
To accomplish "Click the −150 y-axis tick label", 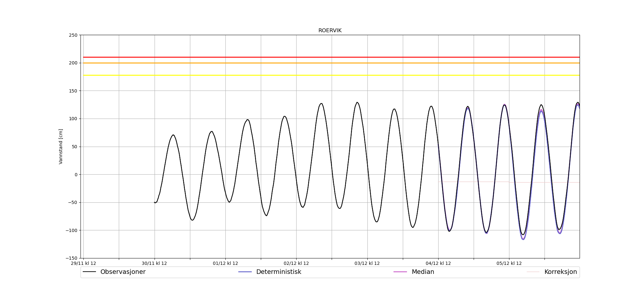I will tap(71, 258).
